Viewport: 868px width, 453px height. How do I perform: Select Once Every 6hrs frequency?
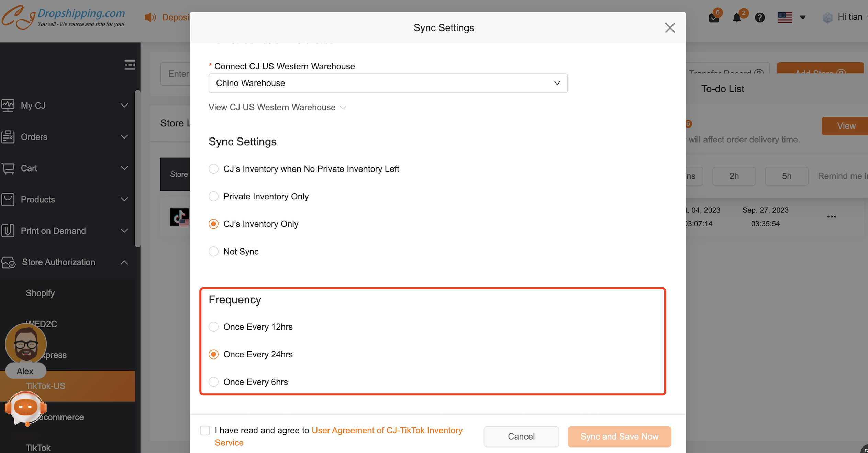tap(213, 382)
